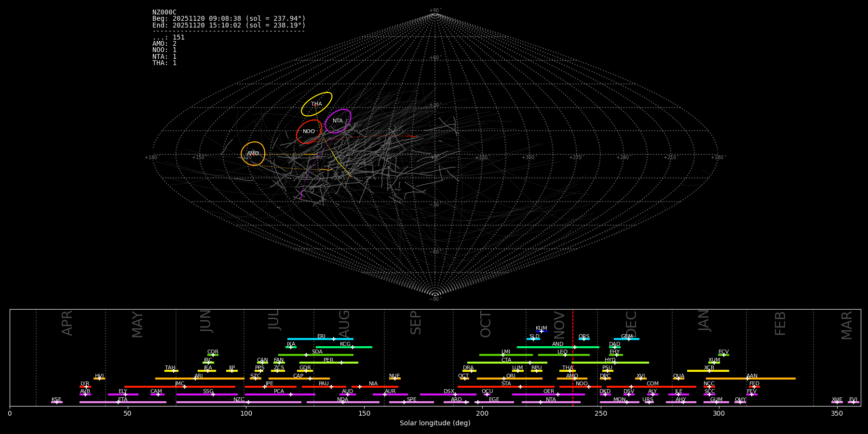Click the "ETA" shower label in the timeline
Viewport: 868px width, 434px height.
pyautogui.click(x=123, y=400)
